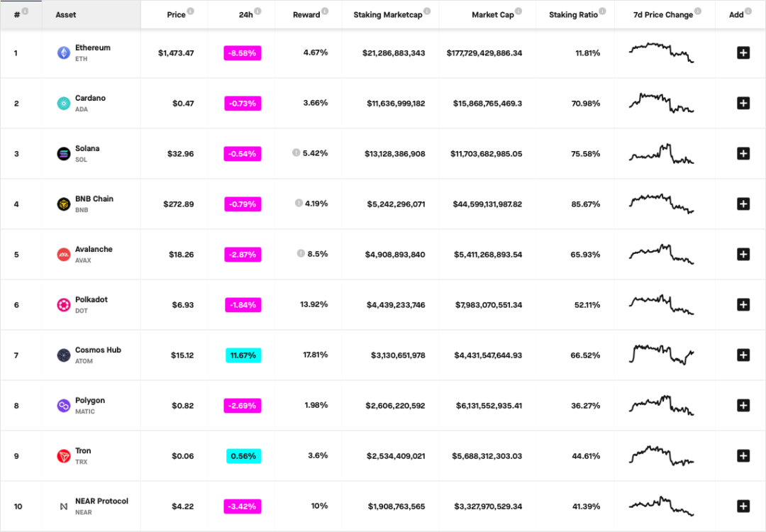This screenshot has width=766, height=532.
Task: Open info tooltip next to Reward header
Action: (325, 11)
